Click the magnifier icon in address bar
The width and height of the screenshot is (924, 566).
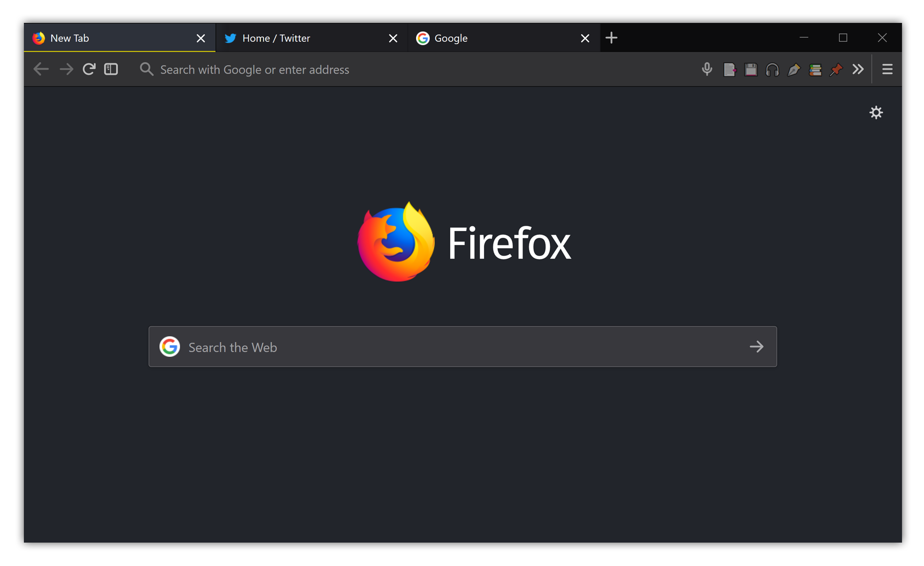coord(146,69)
